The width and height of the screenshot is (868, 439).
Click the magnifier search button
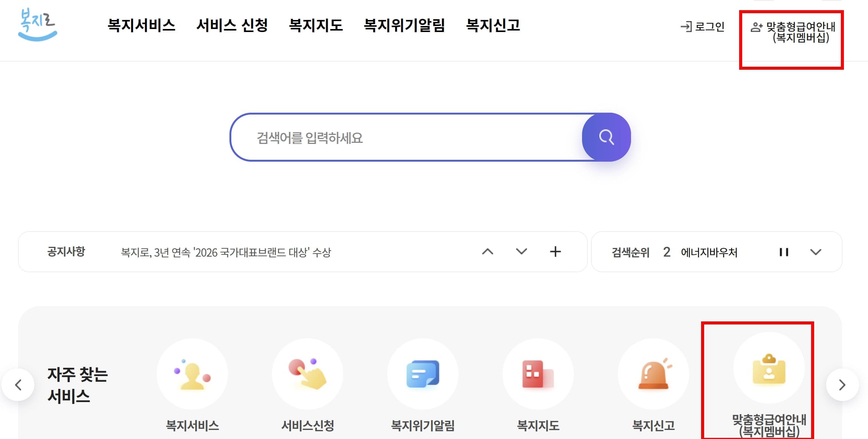606,137
